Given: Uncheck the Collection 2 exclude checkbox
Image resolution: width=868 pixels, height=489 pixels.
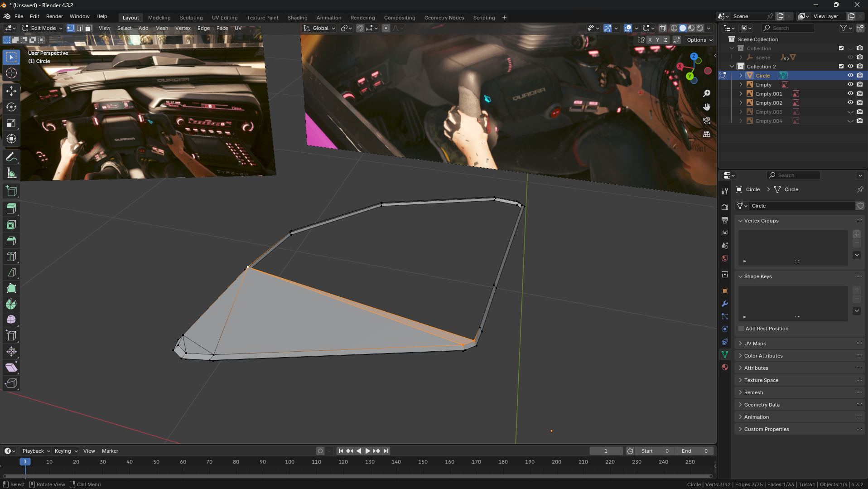Looking at the screenshot, I should click(841, 67).
